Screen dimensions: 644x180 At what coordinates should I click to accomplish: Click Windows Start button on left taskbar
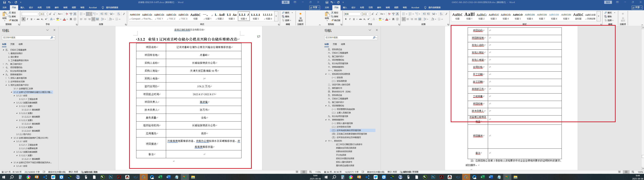pyautogui.click(x=4, y=177)
